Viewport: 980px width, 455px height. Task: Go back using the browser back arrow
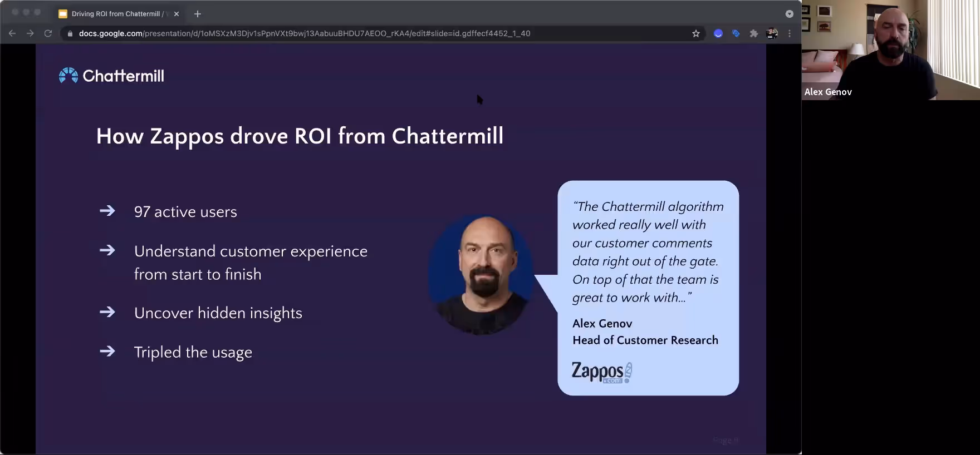click(12, 33)
